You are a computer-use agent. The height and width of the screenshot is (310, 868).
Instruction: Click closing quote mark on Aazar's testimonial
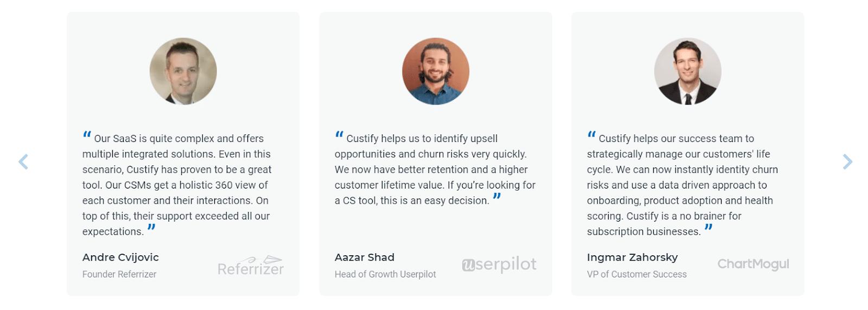(x=497, y=197)
